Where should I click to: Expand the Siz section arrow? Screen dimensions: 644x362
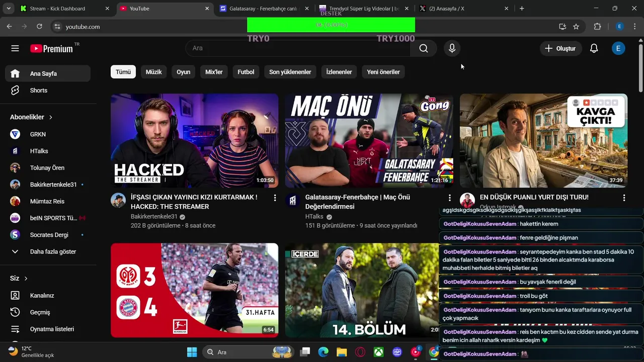tap(26, 279)
